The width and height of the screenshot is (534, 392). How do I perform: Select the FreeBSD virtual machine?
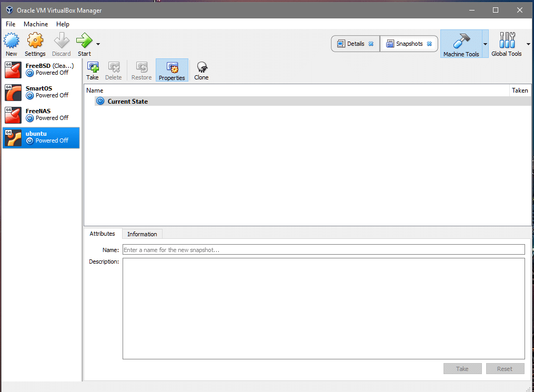click(x=41, y=69)
